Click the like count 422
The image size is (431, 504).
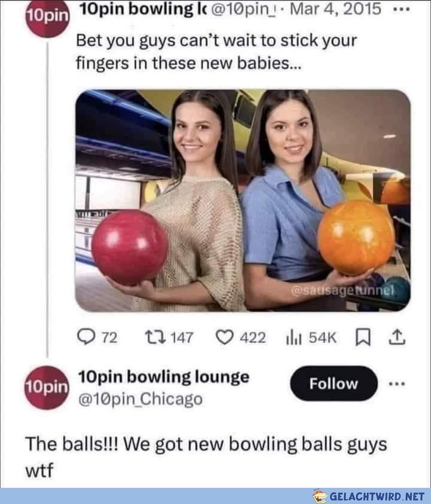[x=253, y=338]
